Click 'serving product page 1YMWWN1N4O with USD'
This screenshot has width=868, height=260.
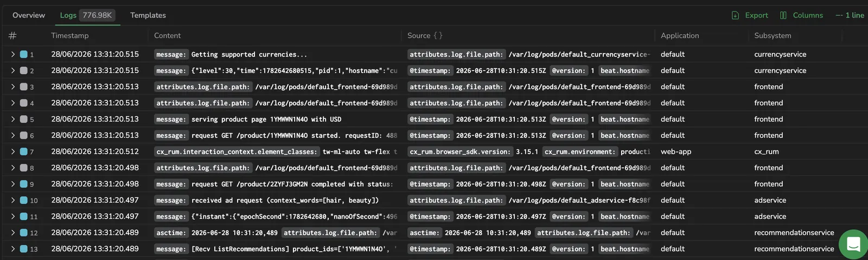pos(266,119)
